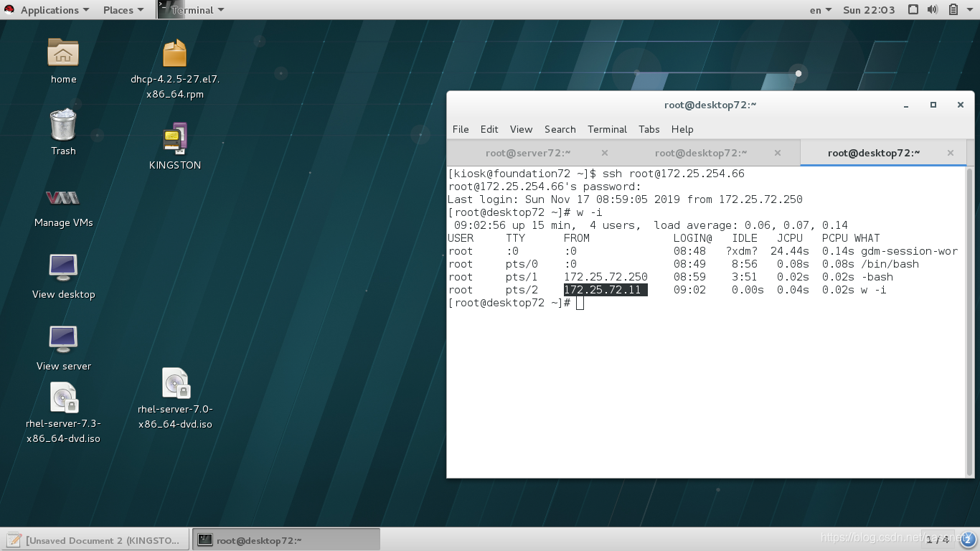Click the battery/power icon in top panel
Screen dimensions: 980x551
[x=953, y=10]
